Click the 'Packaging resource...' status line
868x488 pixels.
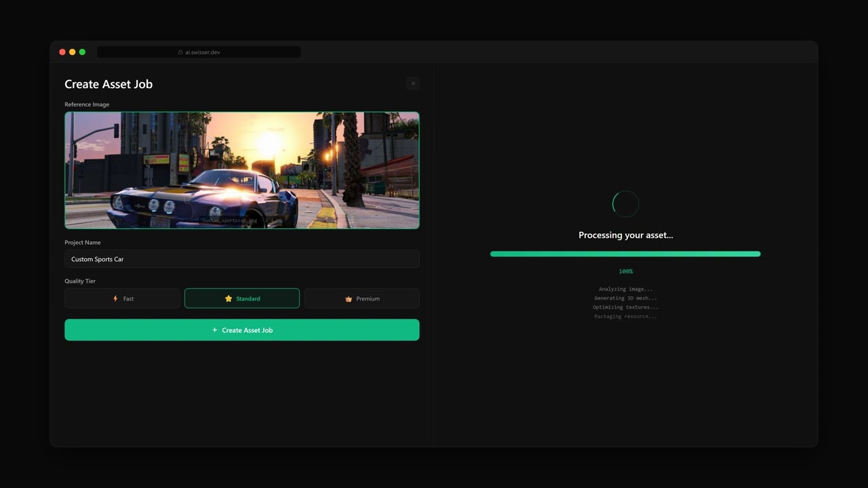[625, 317]
